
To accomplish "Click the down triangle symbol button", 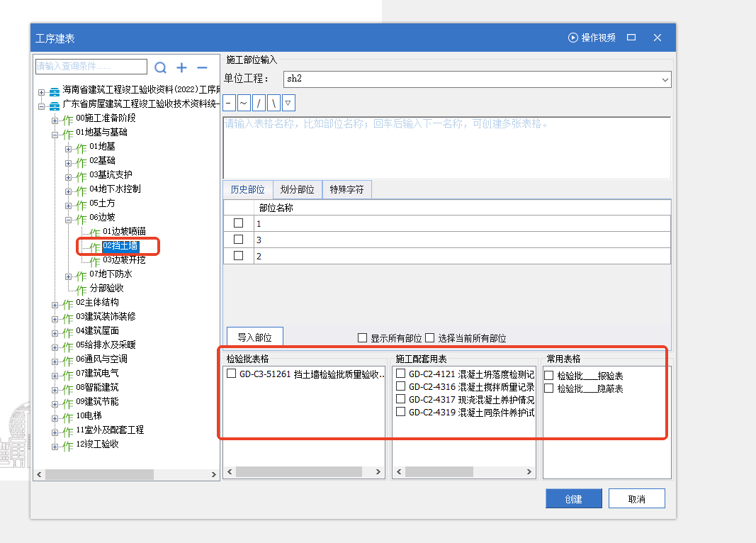I will pyautogui.click(x=288, y=103).
